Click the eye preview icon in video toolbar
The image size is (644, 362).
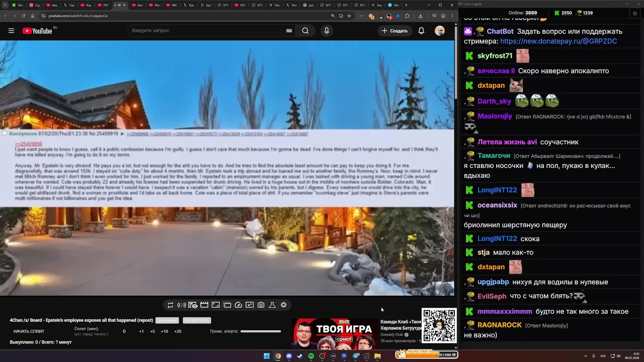(193, 305)
